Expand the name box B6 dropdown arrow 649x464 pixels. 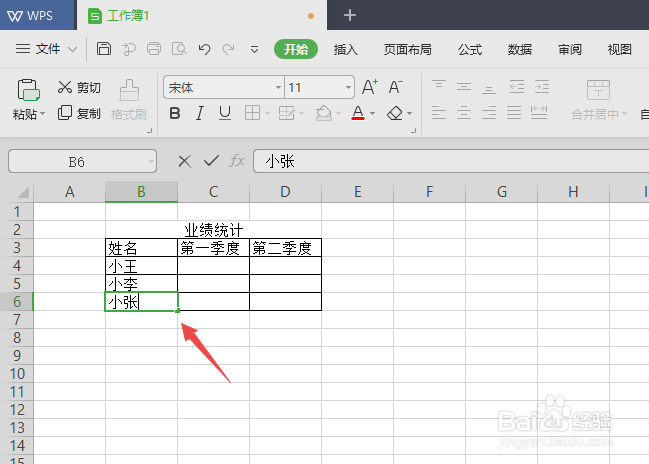[x=151, y=161]
